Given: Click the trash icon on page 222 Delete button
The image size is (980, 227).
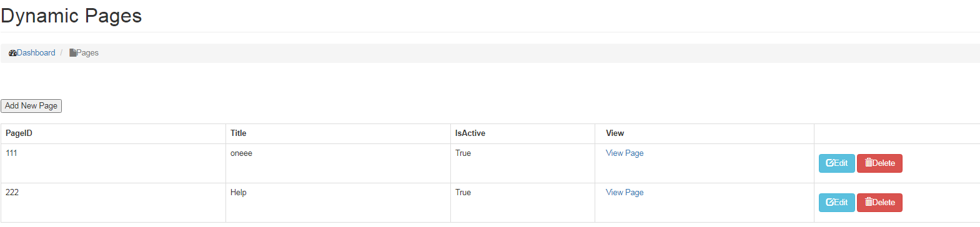Looking at the screenshot, I should pyautogui.click(x=868, y=202).
